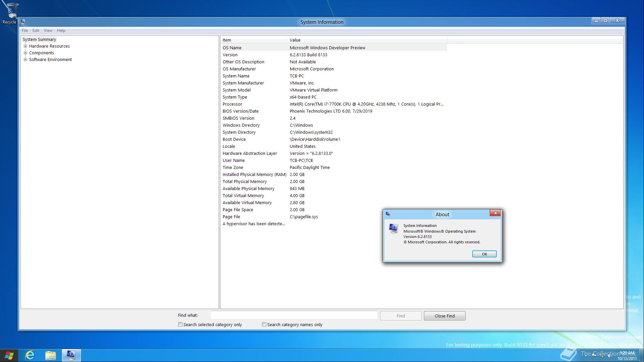
Task: Click the Value column header
Action: [x=367, y=40]
